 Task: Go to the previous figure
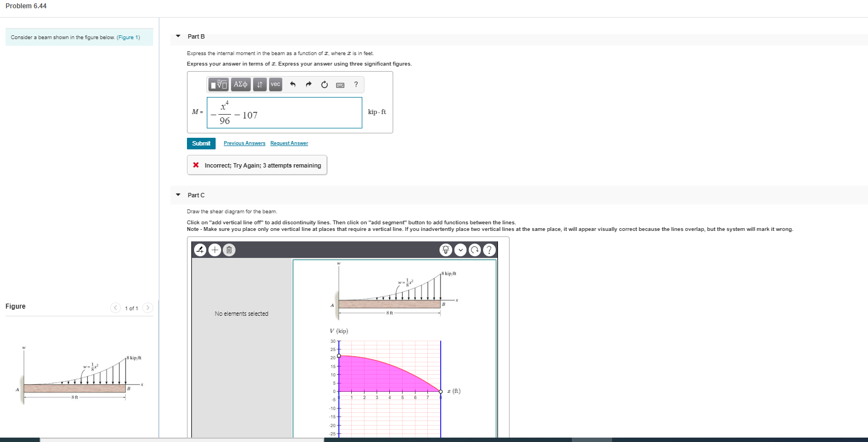tap(115, 308)
